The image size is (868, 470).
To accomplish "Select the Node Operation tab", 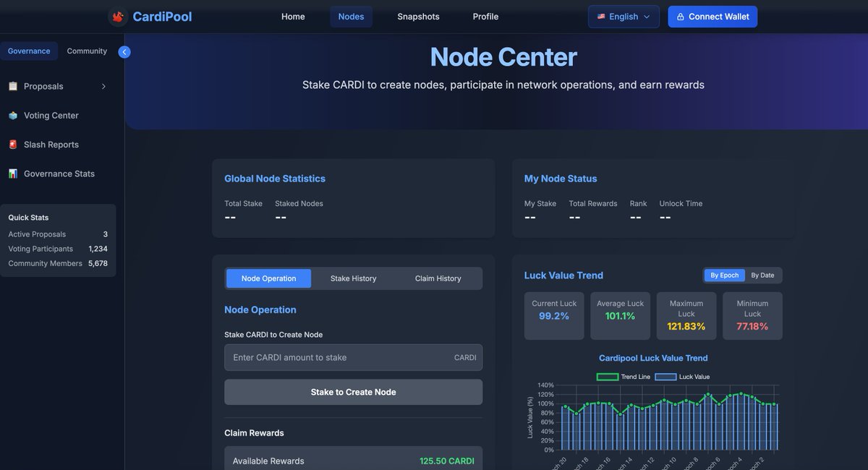I will [x=269, y=278].
